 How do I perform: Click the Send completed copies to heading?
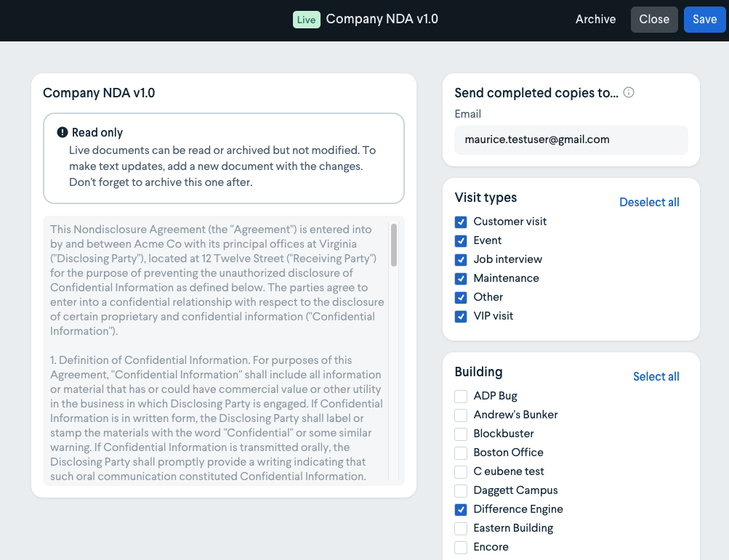(536, 93)
